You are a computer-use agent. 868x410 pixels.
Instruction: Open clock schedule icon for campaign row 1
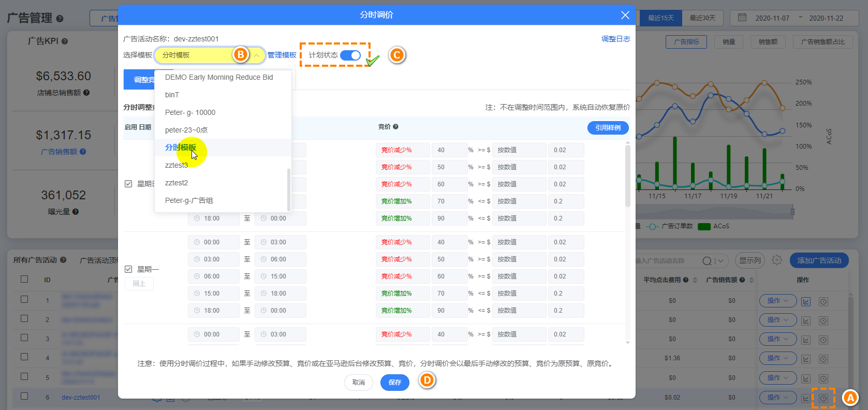pos(823,301)
